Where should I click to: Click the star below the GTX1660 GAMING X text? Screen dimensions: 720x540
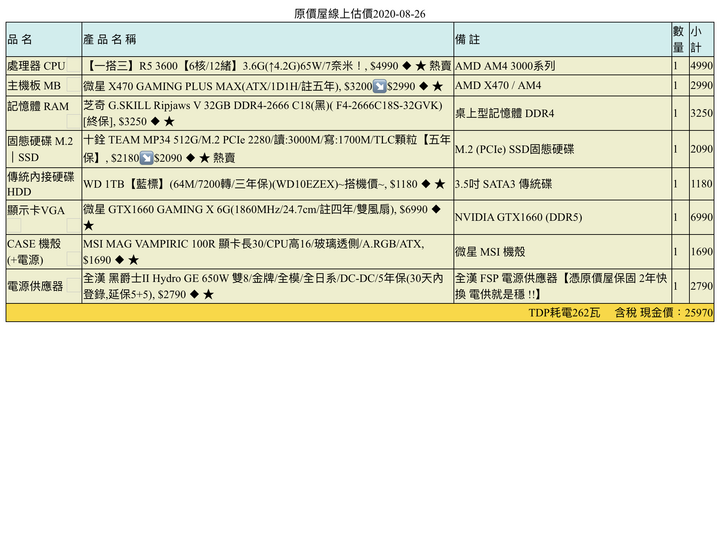point(89,225)
